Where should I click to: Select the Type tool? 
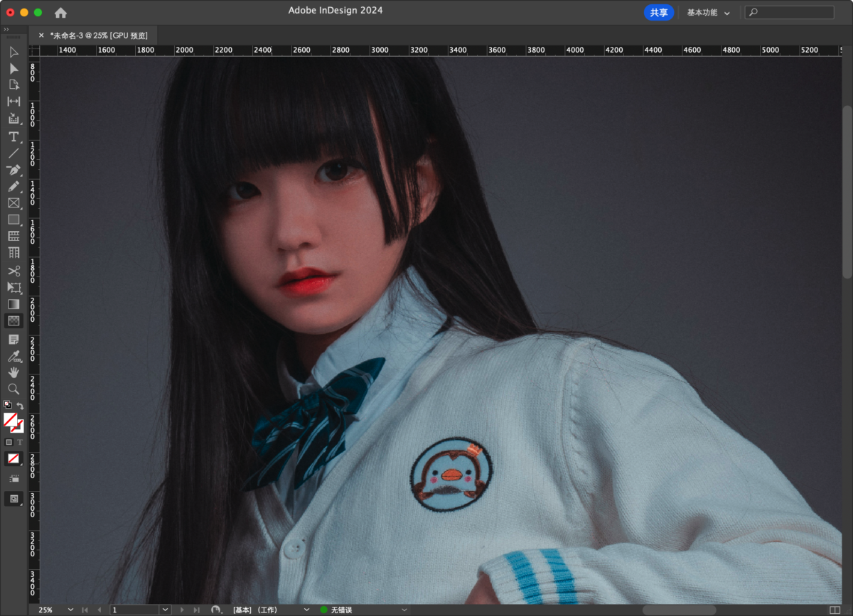coord(14,136)
